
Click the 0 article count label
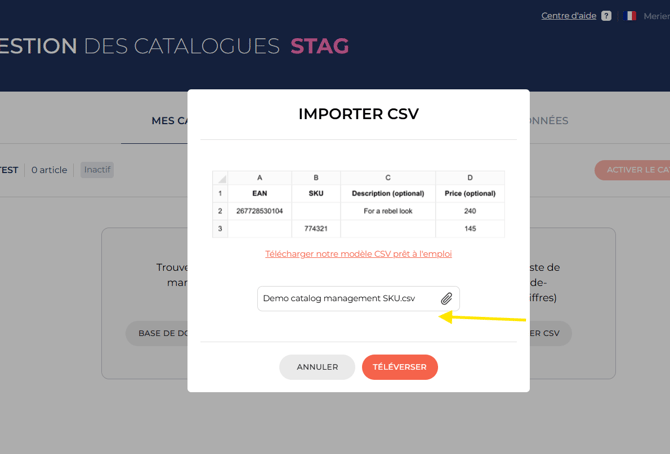point(49,170)
